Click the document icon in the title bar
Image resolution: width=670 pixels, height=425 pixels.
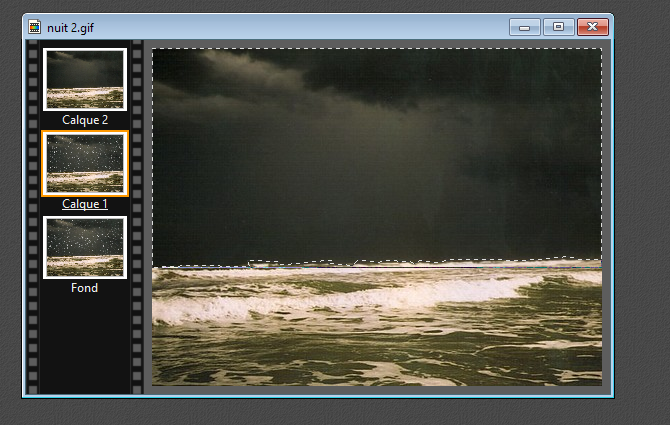click(x=35, y=27)
